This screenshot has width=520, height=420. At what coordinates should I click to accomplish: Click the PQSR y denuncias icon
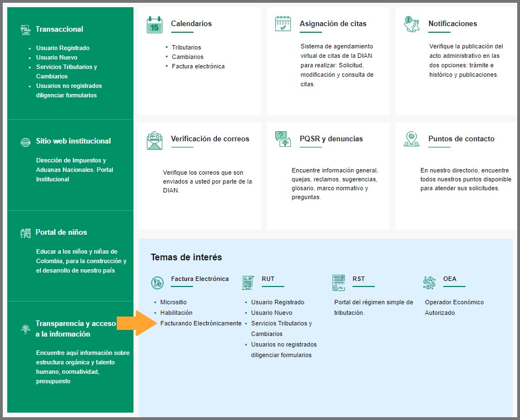click(x=283, y=139)
